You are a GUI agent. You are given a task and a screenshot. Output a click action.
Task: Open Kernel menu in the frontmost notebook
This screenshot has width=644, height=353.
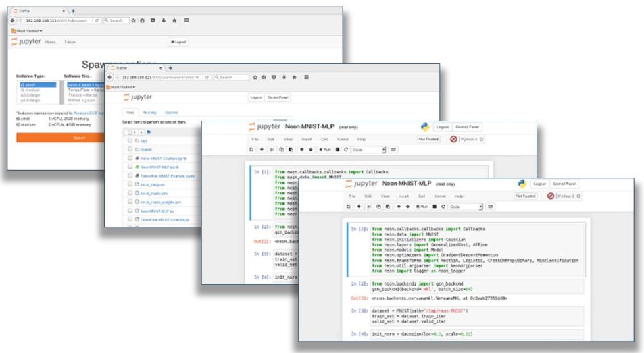[439, 196]
